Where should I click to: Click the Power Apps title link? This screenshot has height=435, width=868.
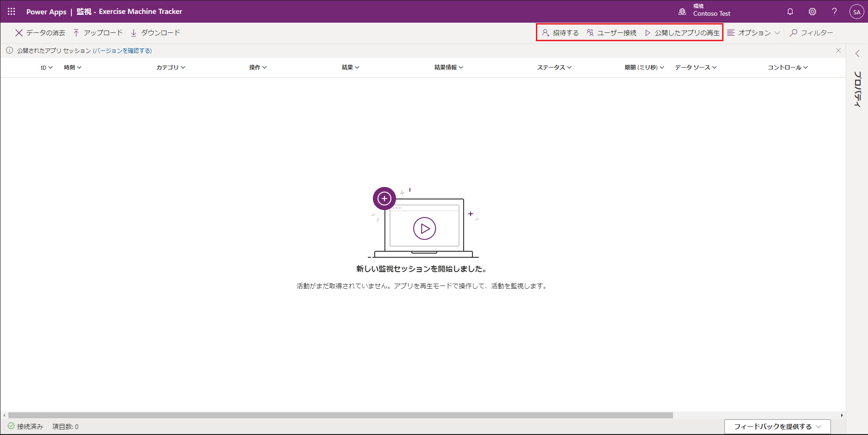(x=46, y=12)
